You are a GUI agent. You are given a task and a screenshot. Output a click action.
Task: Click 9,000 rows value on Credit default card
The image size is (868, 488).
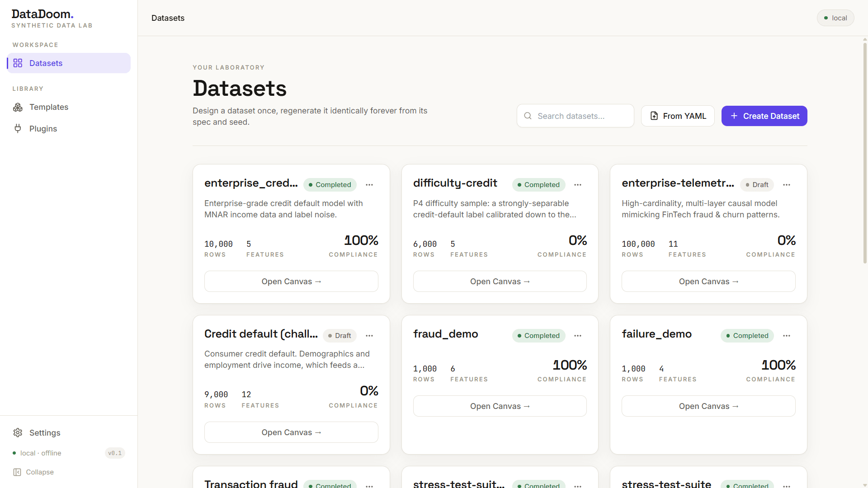216,395
